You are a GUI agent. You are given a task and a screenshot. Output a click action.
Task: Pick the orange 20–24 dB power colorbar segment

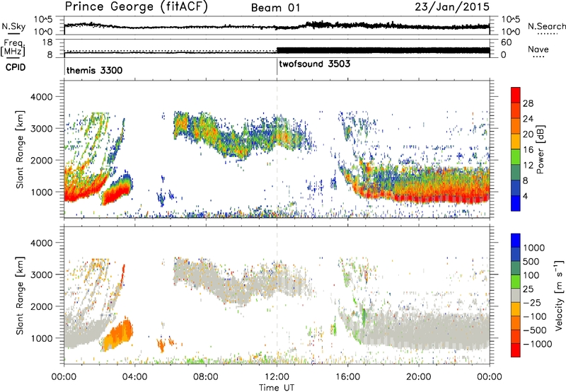tap(516, 127)
